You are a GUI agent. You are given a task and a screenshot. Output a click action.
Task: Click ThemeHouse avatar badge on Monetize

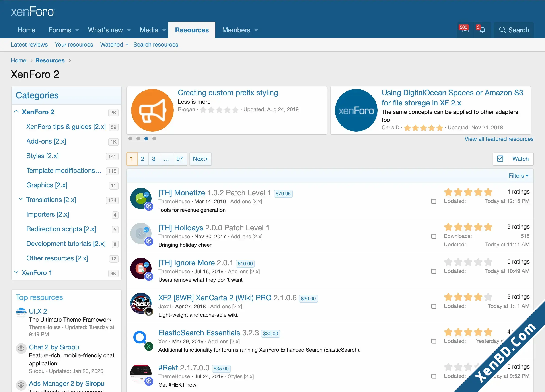(x=149, y=206)
